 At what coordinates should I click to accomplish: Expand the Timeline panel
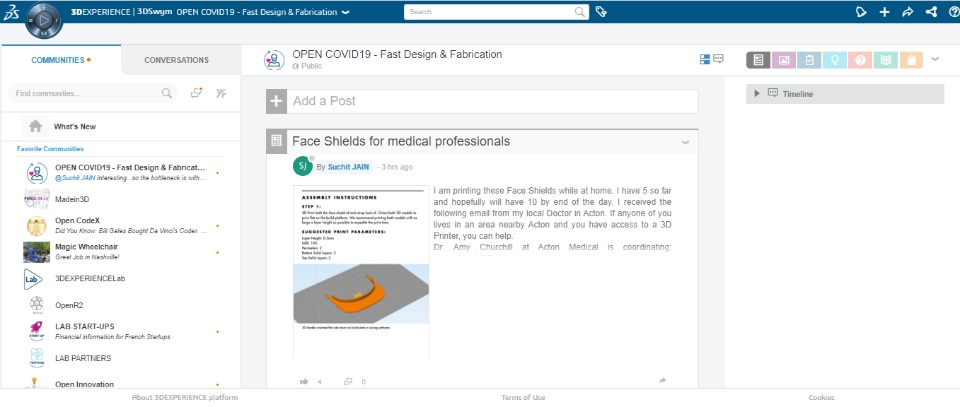tap(757, 94)
